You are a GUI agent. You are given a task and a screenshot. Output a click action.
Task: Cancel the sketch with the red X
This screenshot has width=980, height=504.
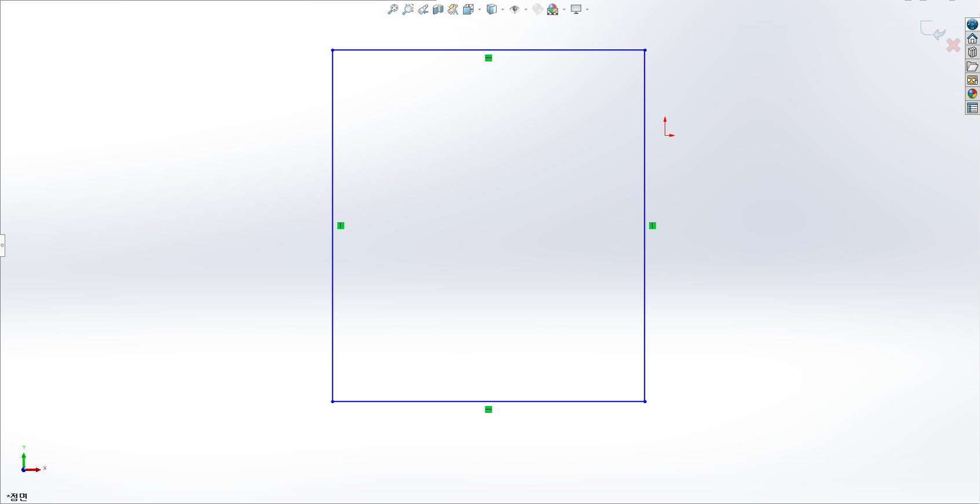click(953, 45)
